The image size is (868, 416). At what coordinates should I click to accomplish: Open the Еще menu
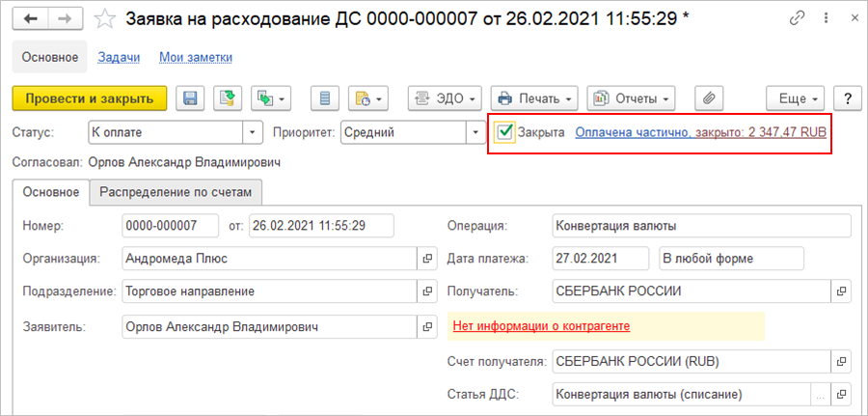796,98
